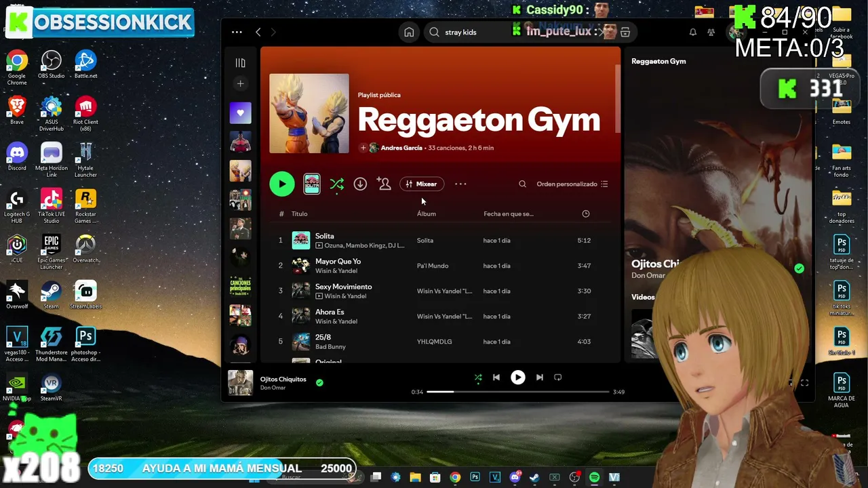
Task: Skip to the next track
Action: click(540, 378)
